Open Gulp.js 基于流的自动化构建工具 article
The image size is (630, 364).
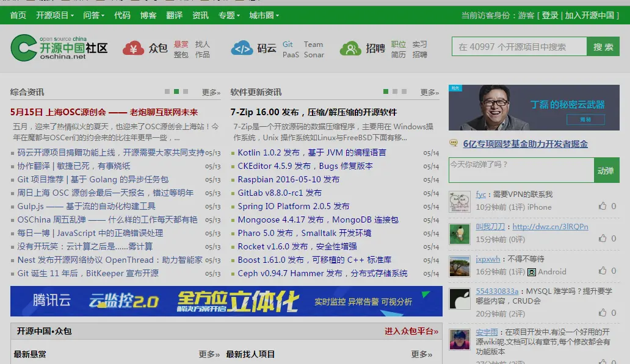click(86, 206)
